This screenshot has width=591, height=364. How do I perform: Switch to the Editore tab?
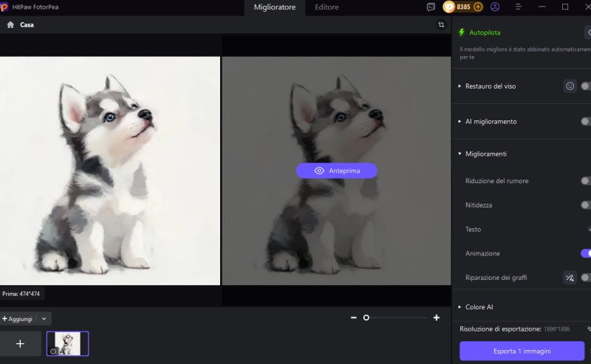click(x=327, y=7)
